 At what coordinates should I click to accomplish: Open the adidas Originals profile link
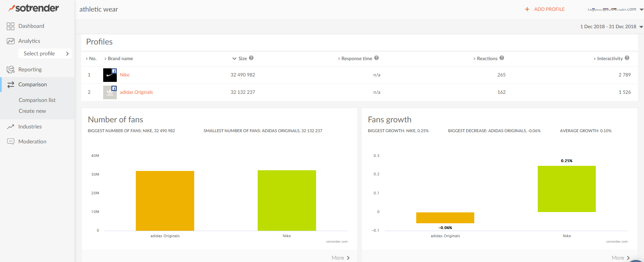click(x=136, y=92)
